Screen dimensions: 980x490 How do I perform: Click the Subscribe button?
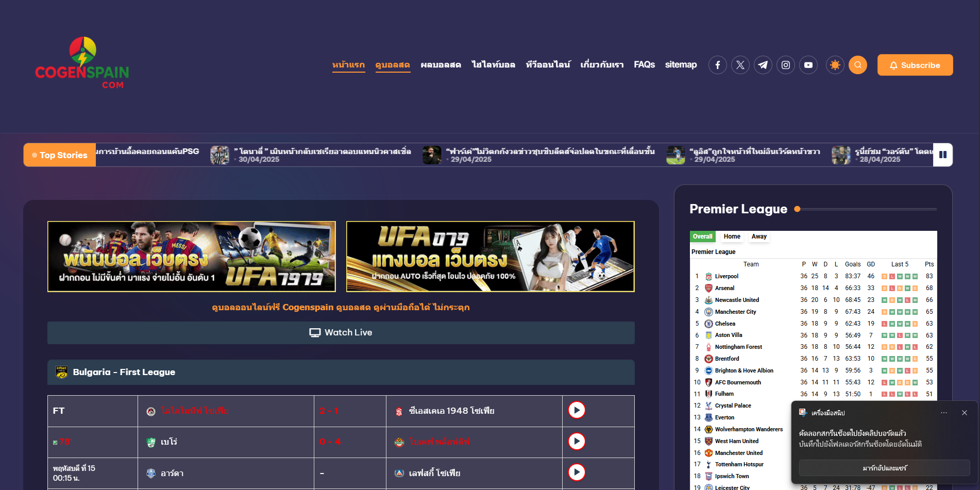click(x=915, y=65)
